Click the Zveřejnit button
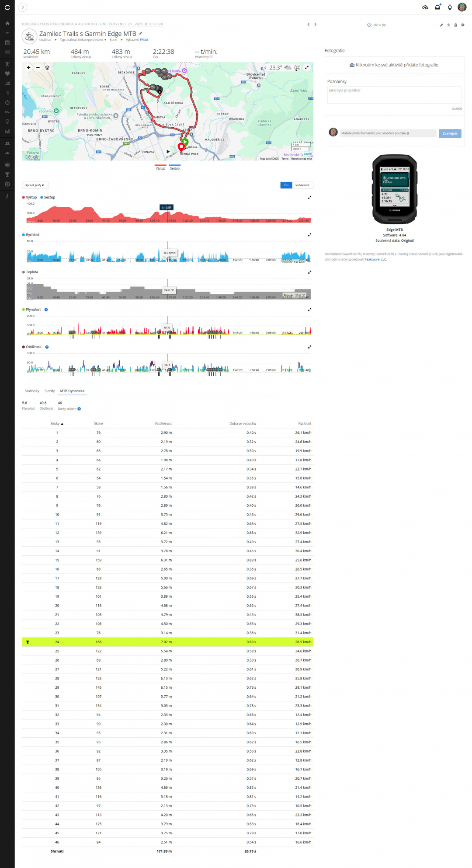Screen dimensions: 472x868 point(450,133)
